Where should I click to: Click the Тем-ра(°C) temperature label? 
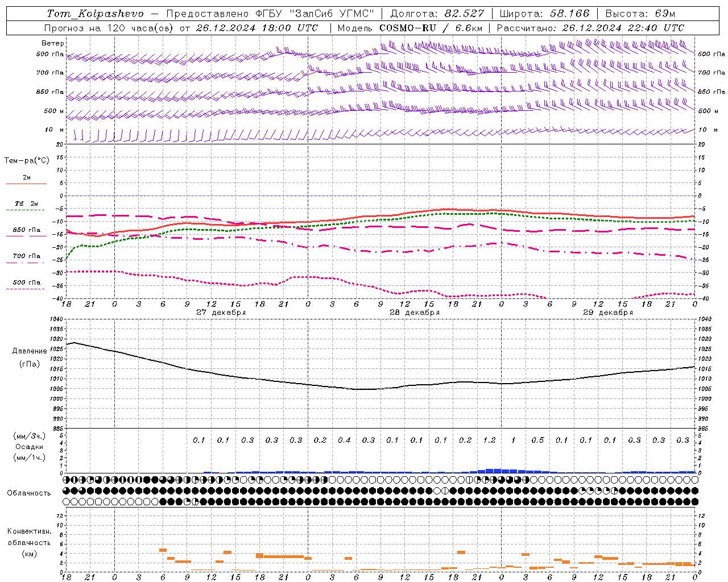click(x=27, y=161)
